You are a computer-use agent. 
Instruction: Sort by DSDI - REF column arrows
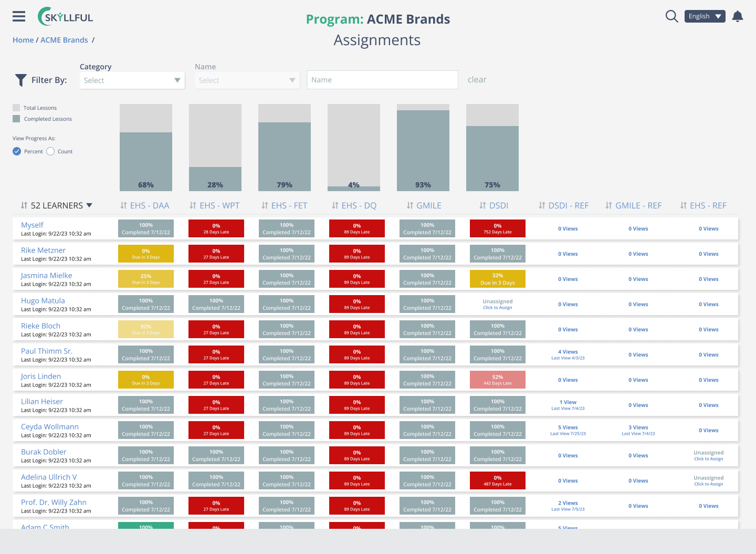(542, 205)
